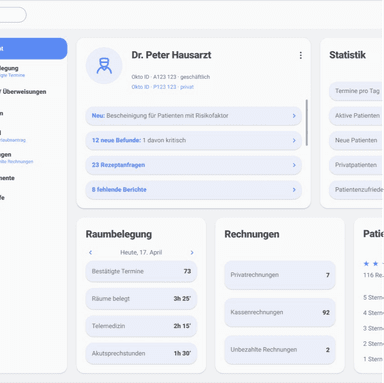Expand the Bescheinigung für Patienten mit Risikofaktor notice
384x383 pixels.
(x=193, y=116)
